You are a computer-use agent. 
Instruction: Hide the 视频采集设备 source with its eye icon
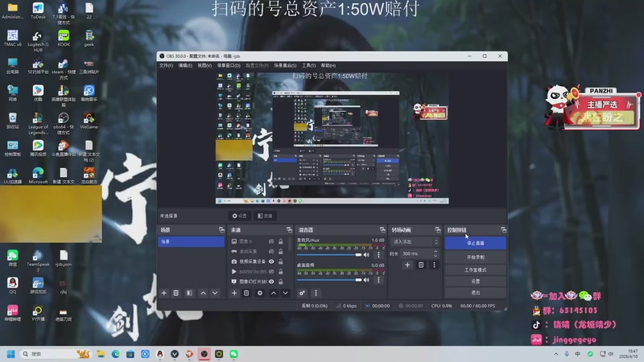pos(271,261)
